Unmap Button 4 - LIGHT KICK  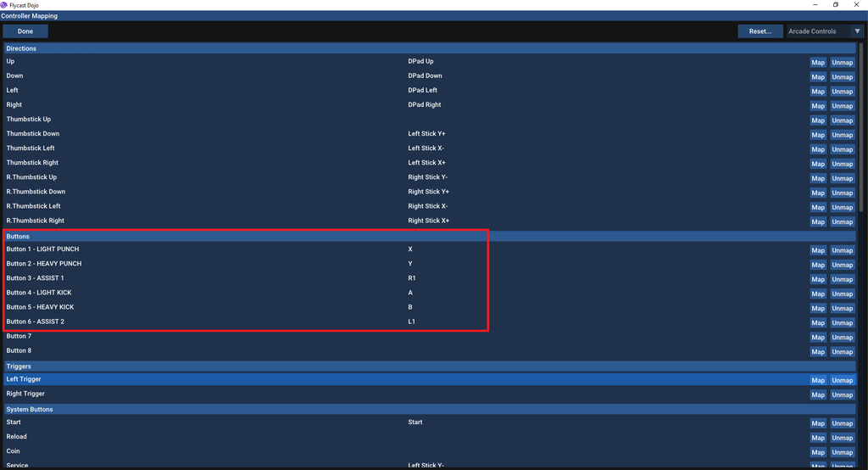pyautogui.click(x=842, y=294)
